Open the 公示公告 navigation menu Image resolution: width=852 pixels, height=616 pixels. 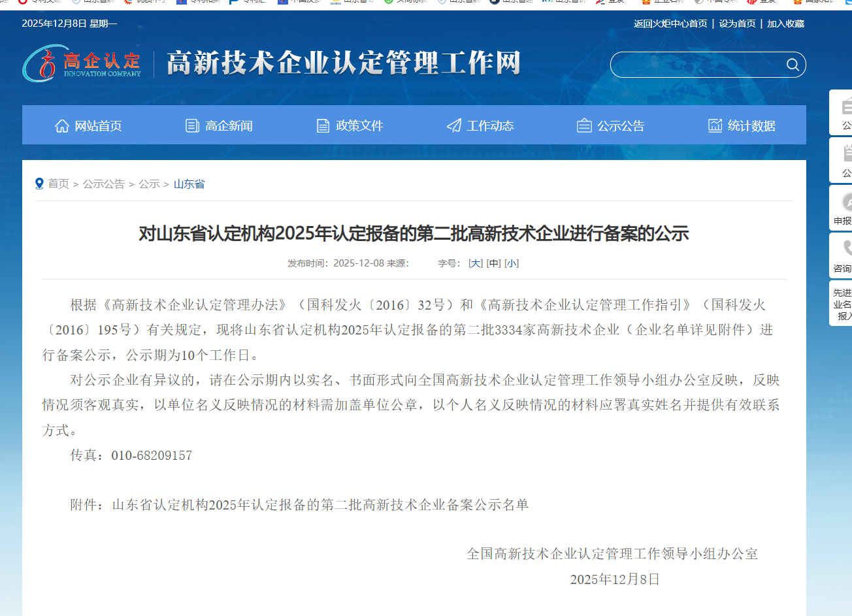(621, 125)
